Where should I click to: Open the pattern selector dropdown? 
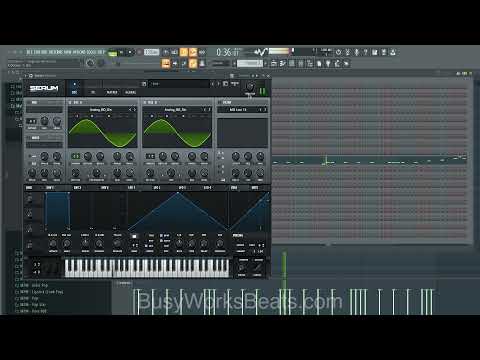coord(250,63)
